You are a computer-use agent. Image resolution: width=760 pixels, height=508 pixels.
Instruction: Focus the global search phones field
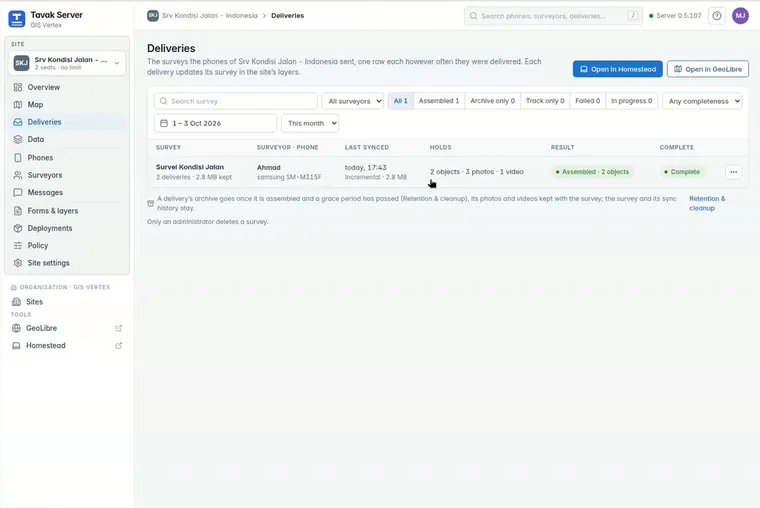tap(553, 16)
